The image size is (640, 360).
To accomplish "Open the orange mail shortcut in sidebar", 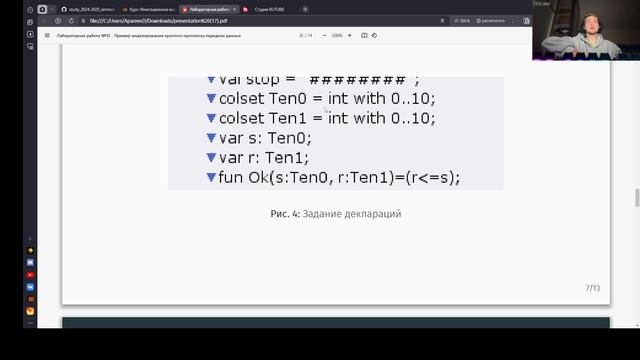I will [x=30, y=311].
